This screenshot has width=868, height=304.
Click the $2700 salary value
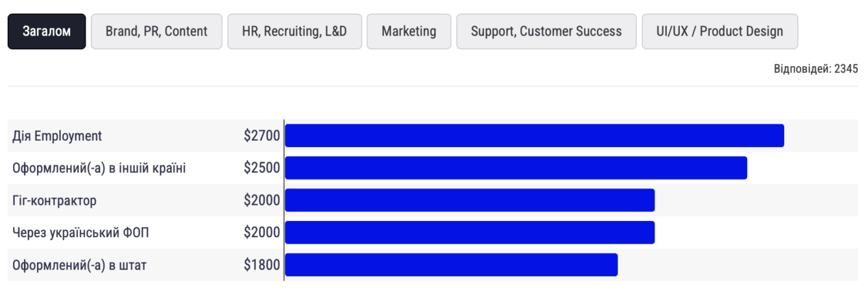pos(262,136)
